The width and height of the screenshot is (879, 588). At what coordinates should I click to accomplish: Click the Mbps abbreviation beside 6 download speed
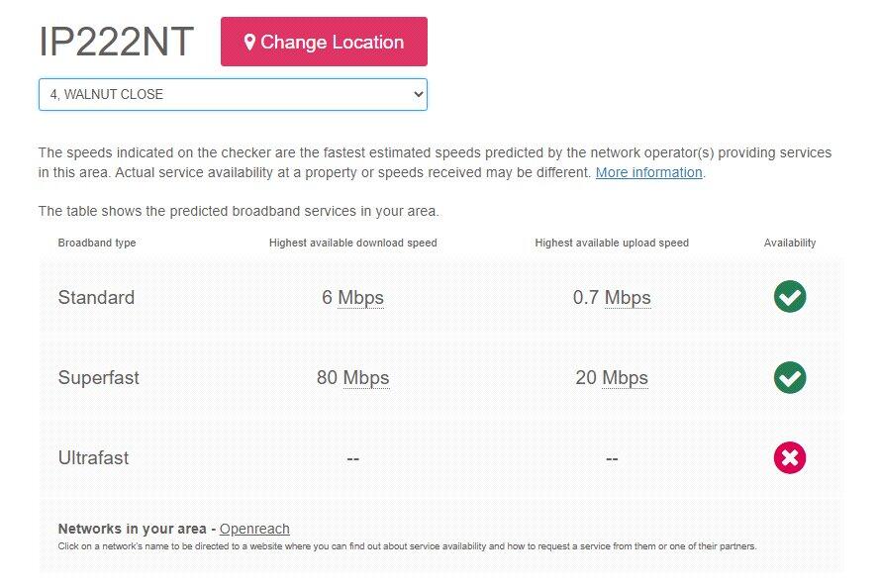(x=360, y=298)
